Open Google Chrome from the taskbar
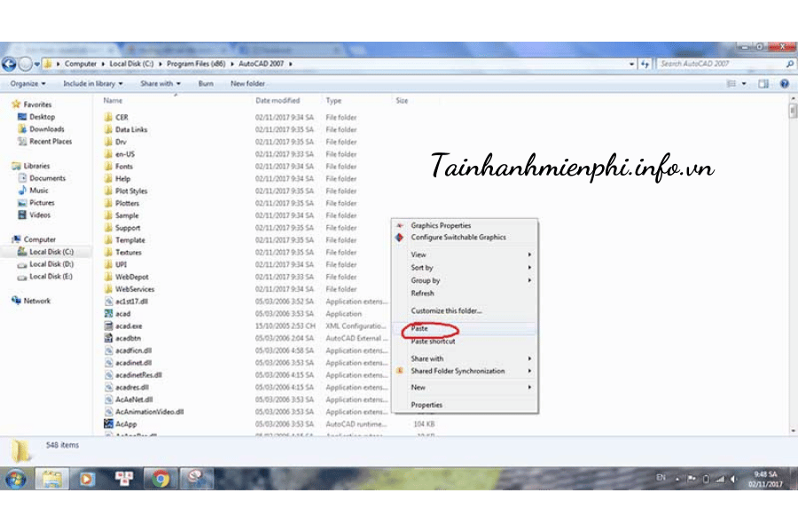 [160, 479]
